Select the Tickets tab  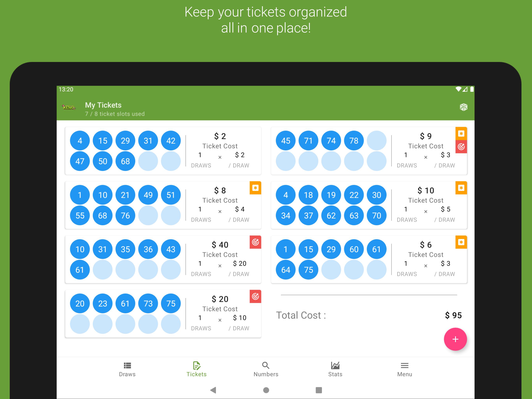(196, 369)
